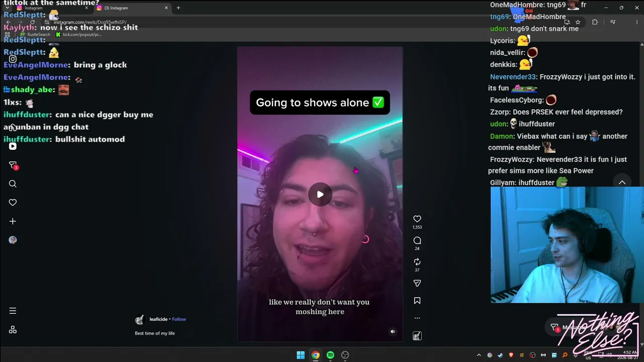Open site info icon in the address bar

(x=48, y=22)
